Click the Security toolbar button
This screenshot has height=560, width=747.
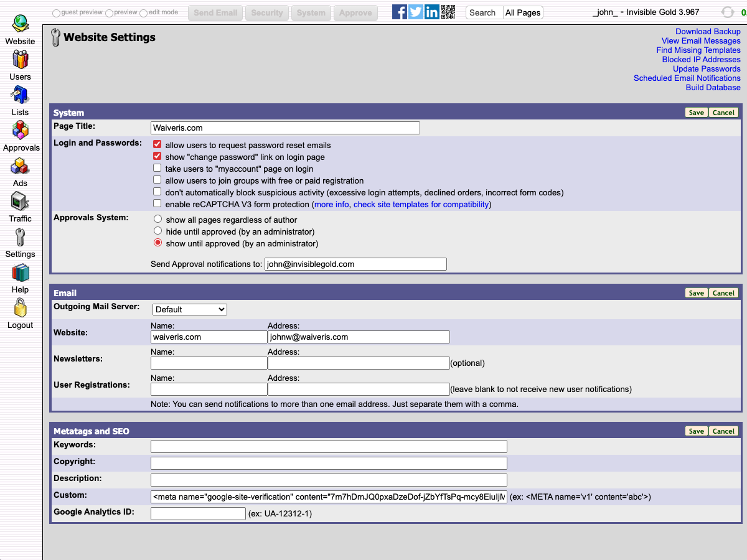[267, 12]
